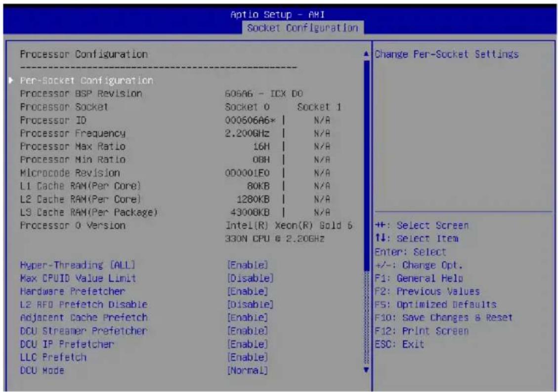Click the F2 Previous Values hint

427,292
